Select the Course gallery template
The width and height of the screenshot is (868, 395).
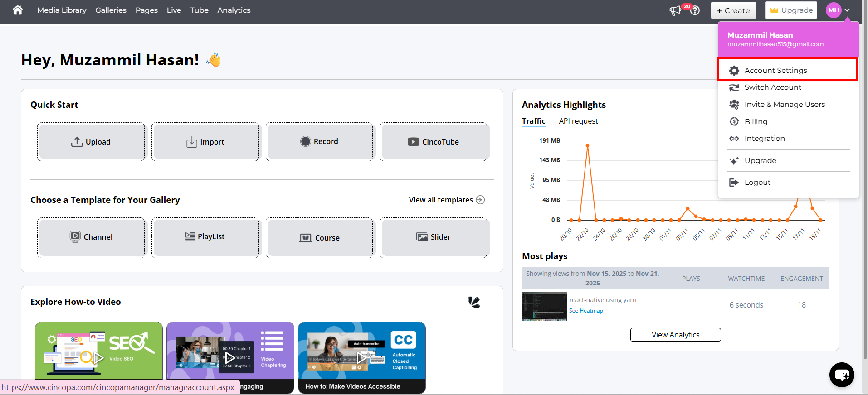tap(319, 238)
